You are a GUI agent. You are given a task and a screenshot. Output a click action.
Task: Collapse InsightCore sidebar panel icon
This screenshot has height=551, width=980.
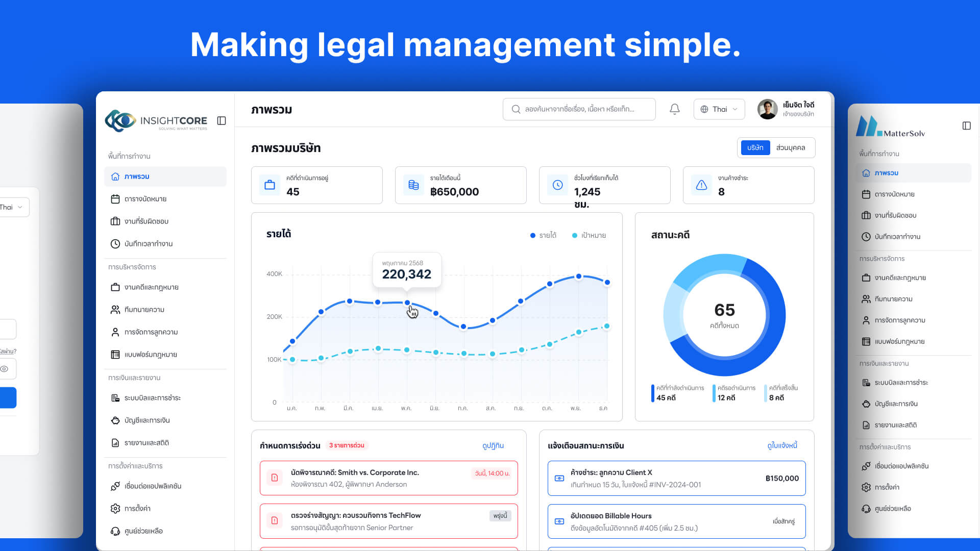(222, 121)
